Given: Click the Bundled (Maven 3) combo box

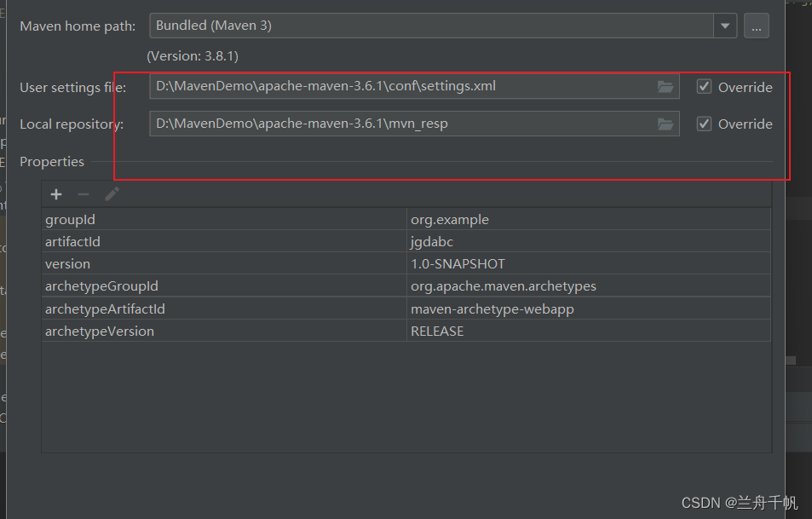Looking at the screenshot, I should 431,26.
